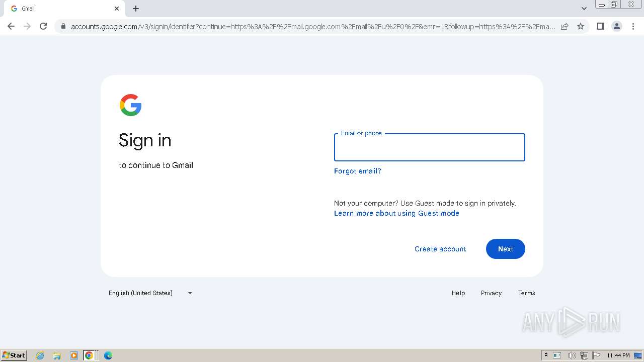The height and width of the screenshot is (362, 644).
Task: Open the Windows Start button
Action: 14,355
